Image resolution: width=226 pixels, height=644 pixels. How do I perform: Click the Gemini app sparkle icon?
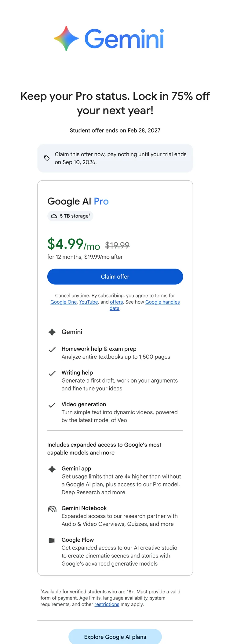[x=52, y=469]
